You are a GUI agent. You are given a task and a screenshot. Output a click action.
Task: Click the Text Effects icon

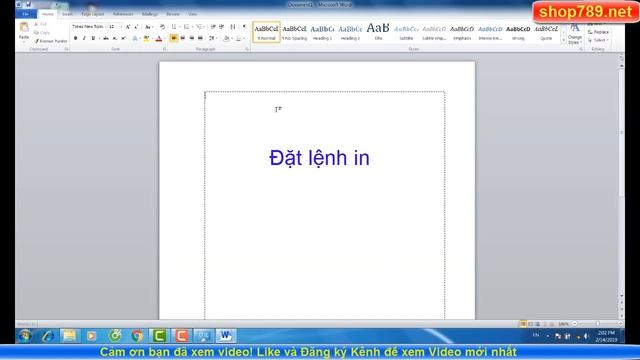[x=135, y=38]
